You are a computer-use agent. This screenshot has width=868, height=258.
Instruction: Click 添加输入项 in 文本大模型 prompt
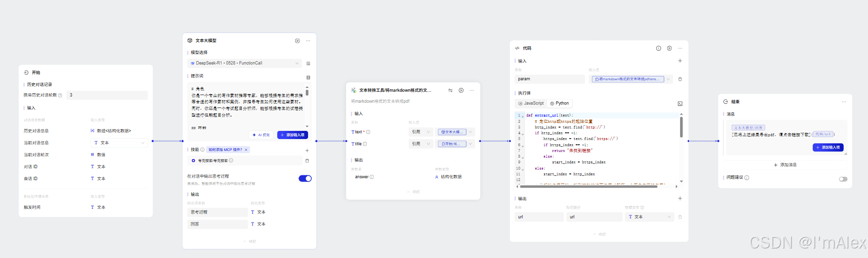(292, 135)
